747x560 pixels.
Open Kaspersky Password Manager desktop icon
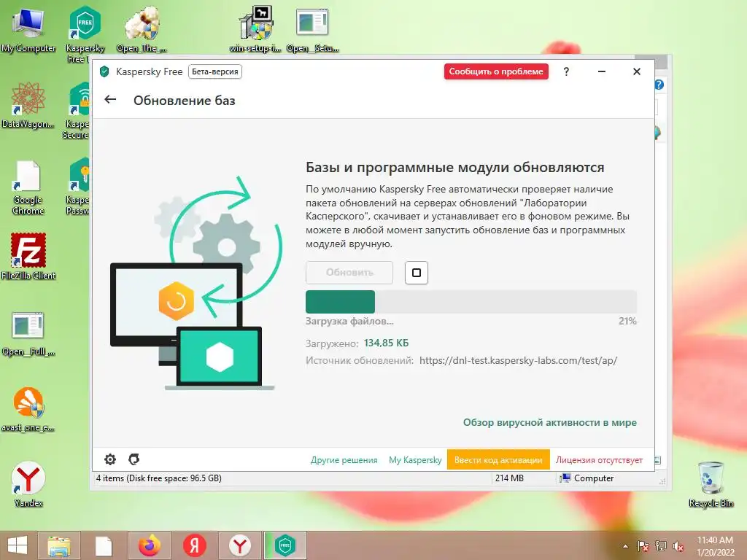(78, 187)
